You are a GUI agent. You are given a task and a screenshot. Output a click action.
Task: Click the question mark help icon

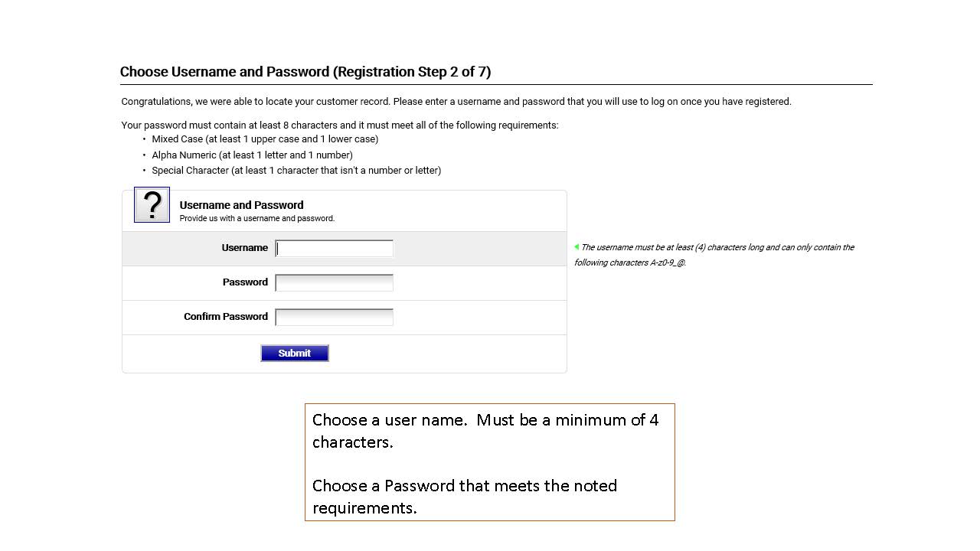152,205
